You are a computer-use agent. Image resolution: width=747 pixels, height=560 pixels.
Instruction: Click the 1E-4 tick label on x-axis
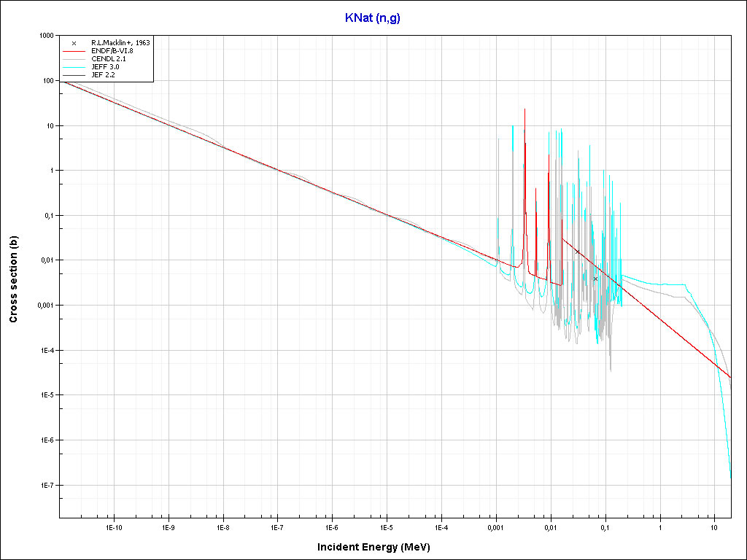[x=441, y=527]
